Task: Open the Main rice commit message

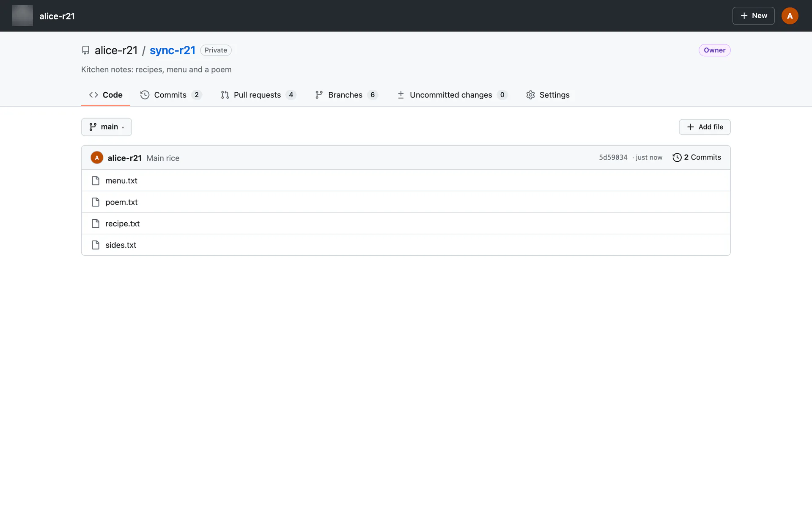Action: coord(163,158)
